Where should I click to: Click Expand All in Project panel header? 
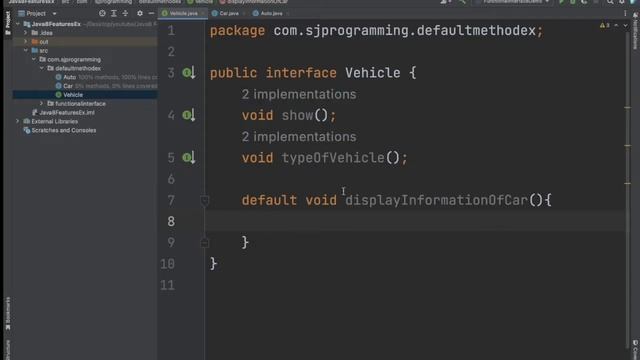(x=114, y=13)
